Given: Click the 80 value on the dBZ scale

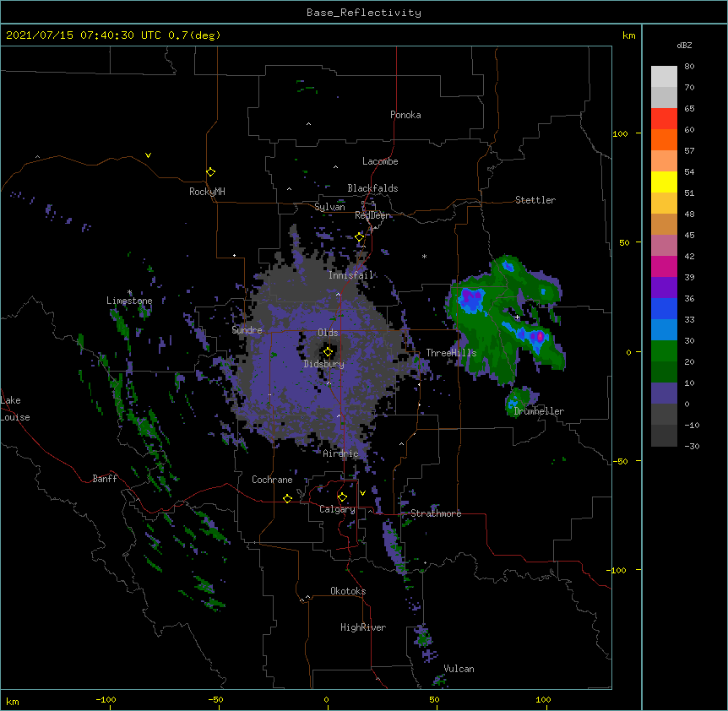Looking at the screenshot, I should (x=689, y=66).
